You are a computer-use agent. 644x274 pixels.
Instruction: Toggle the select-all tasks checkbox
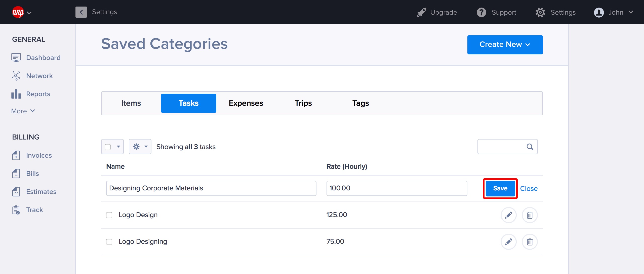click(108, 147)
